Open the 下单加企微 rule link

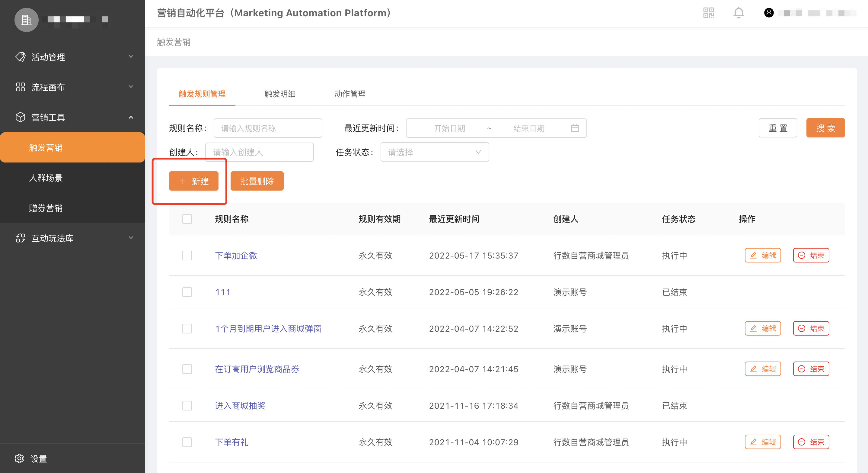236,255
